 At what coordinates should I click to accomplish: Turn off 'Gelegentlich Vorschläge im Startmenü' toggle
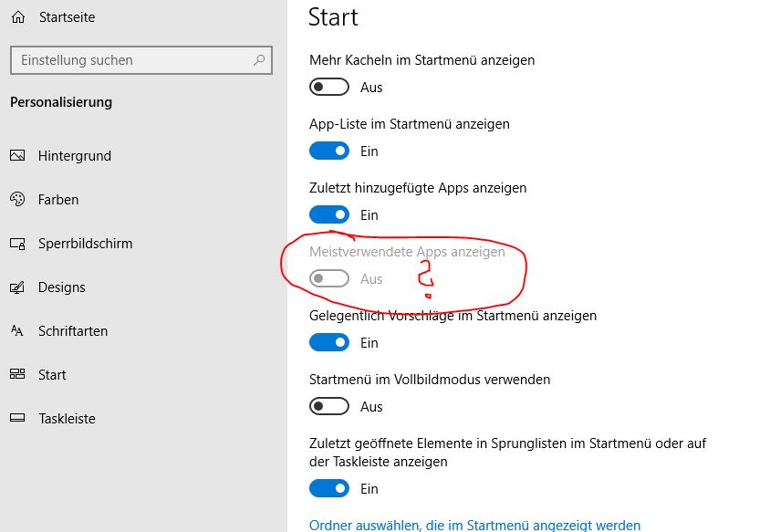(329, 342)
